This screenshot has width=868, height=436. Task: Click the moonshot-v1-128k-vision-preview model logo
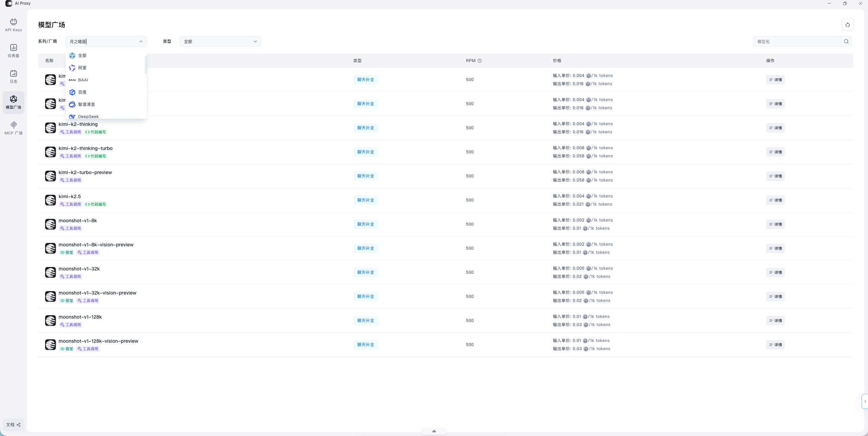tap(51, 345)
